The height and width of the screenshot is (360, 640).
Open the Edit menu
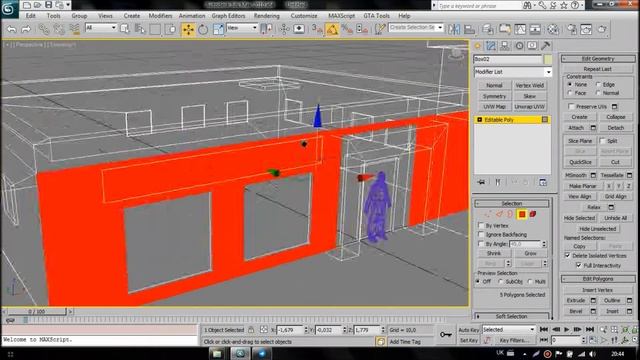[x=31, y=16]
